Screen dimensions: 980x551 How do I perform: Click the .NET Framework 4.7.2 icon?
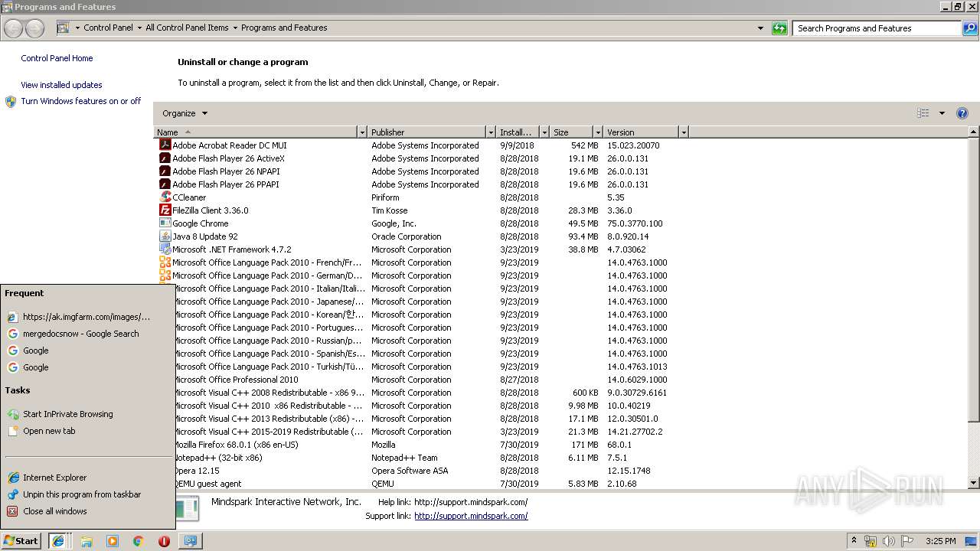(165, 249)
